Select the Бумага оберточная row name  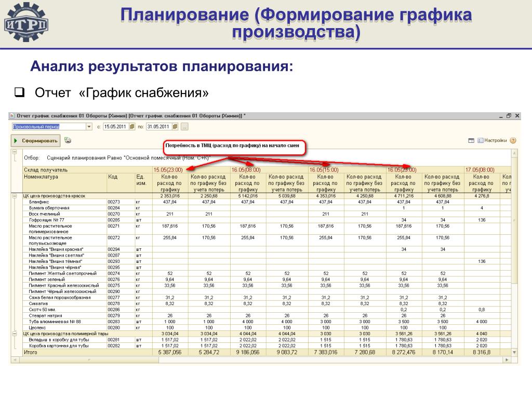(49, 208)
